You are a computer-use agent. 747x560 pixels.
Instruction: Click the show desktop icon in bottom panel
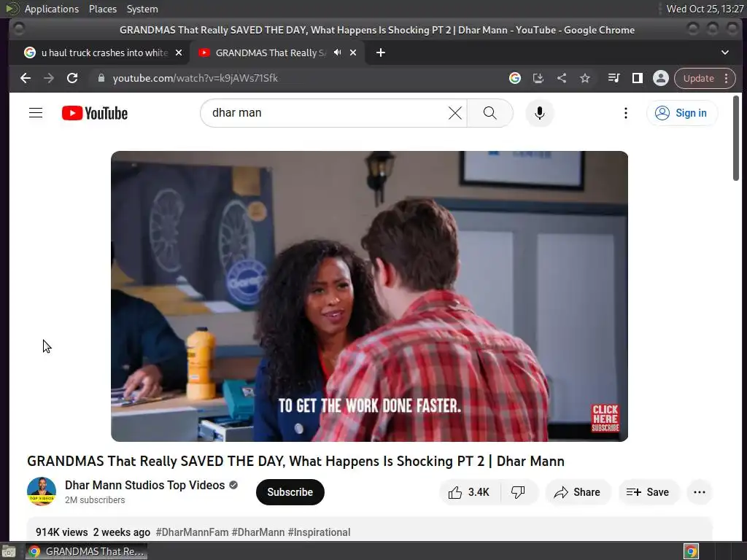9,551
